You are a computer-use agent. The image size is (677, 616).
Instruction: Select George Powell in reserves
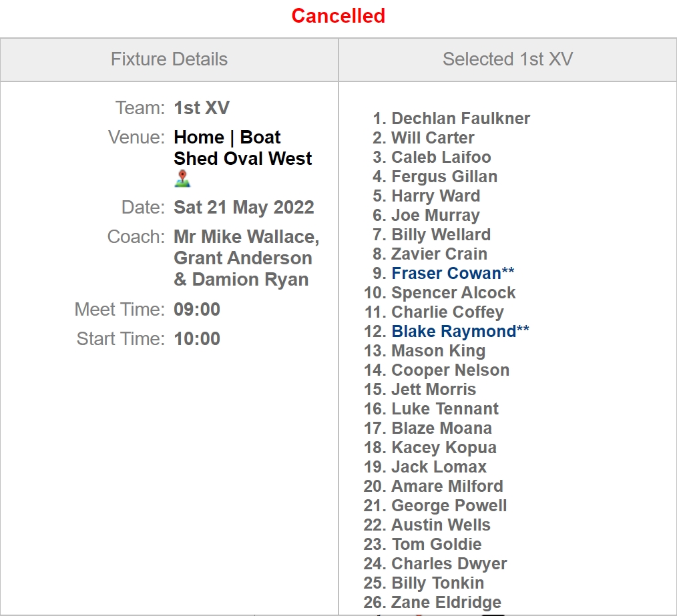tap(449, 505)
